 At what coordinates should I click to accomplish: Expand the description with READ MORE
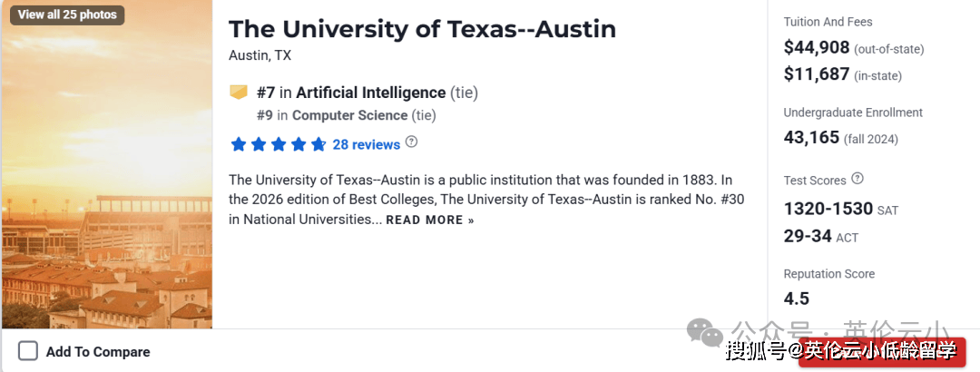coord(429,220)
